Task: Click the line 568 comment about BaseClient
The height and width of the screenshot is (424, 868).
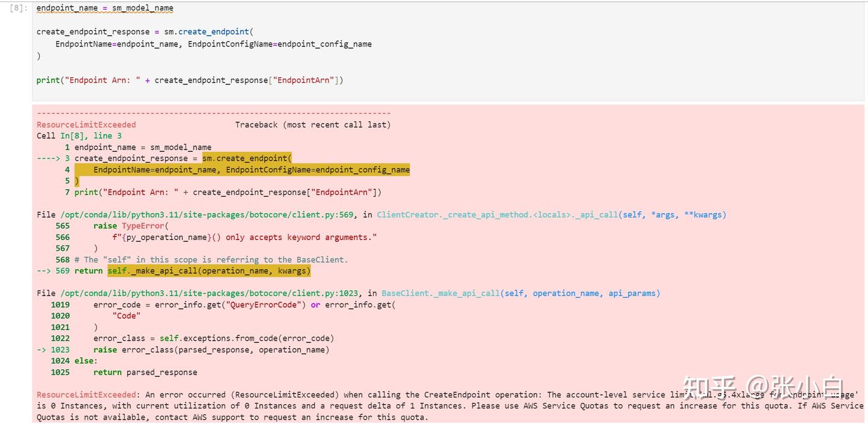Action: pos(211,259)
